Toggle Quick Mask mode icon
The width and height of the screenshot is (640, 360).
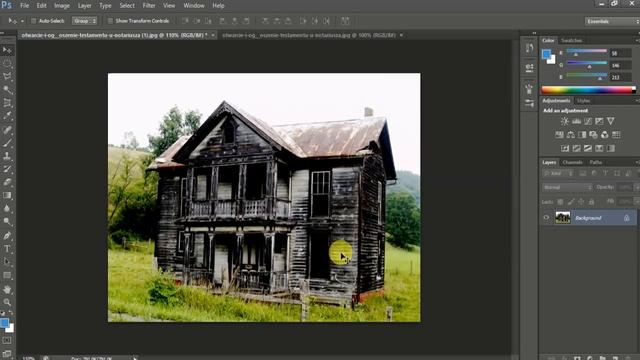7,340
